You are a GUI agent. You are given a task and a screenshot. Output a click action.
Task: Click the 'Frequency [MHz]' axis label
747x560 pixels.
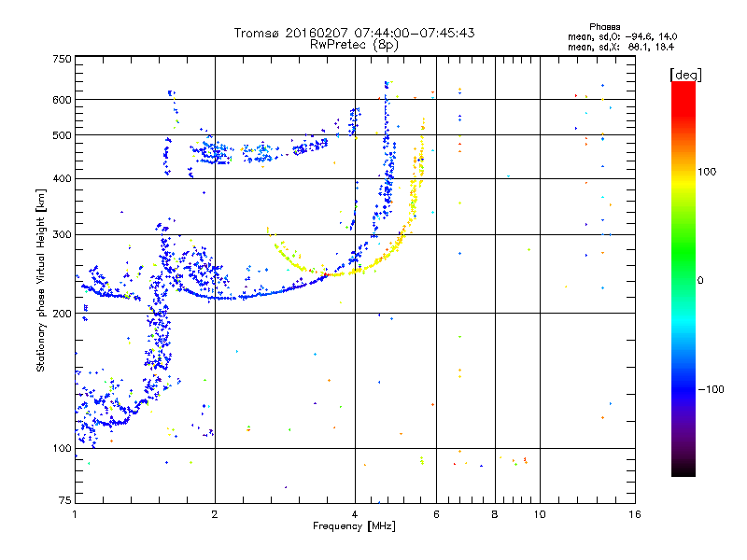tap(354, 525)
